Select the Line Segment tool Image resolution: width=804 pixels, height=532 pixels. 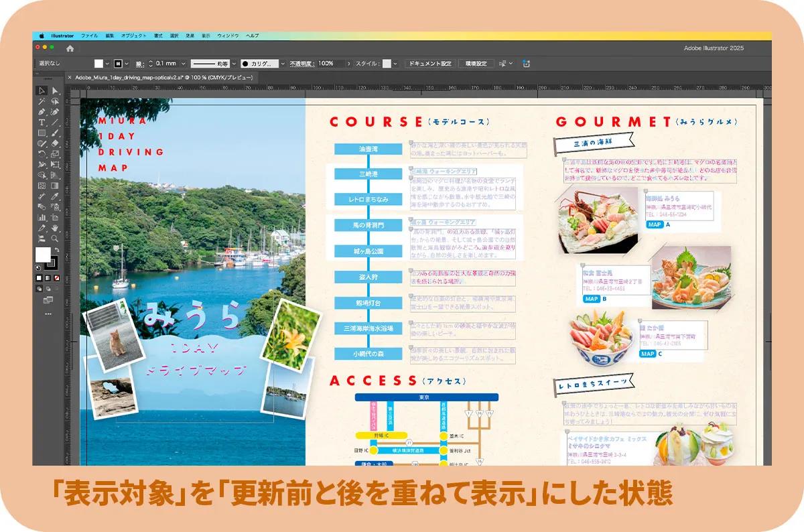(x=54, y=122)
